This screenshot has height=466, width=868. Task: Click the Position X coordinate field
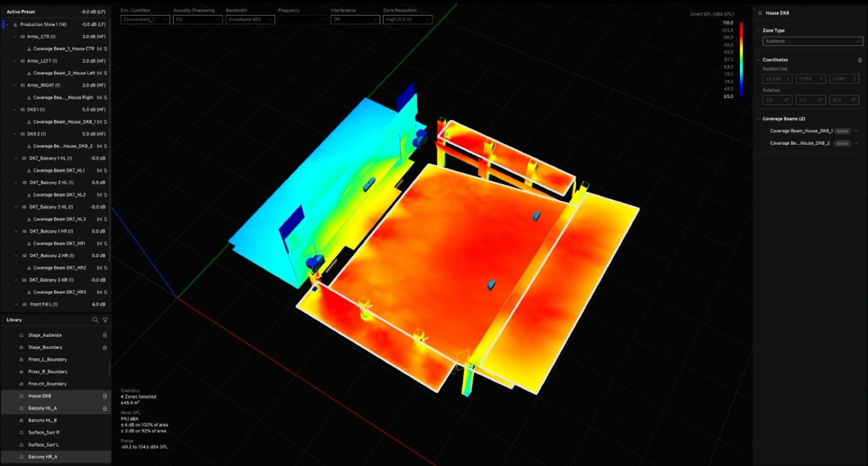click(x=777, y=79)
